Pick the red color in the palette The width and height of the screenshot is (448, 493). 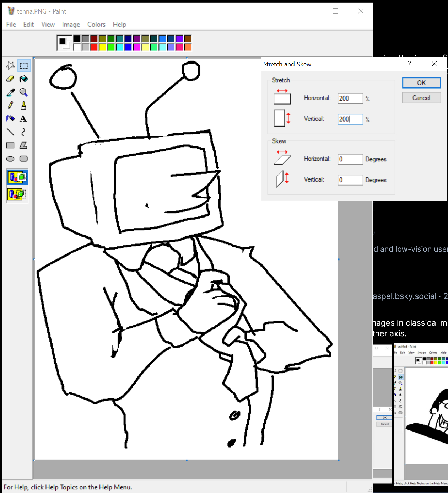tap(94, 47)
